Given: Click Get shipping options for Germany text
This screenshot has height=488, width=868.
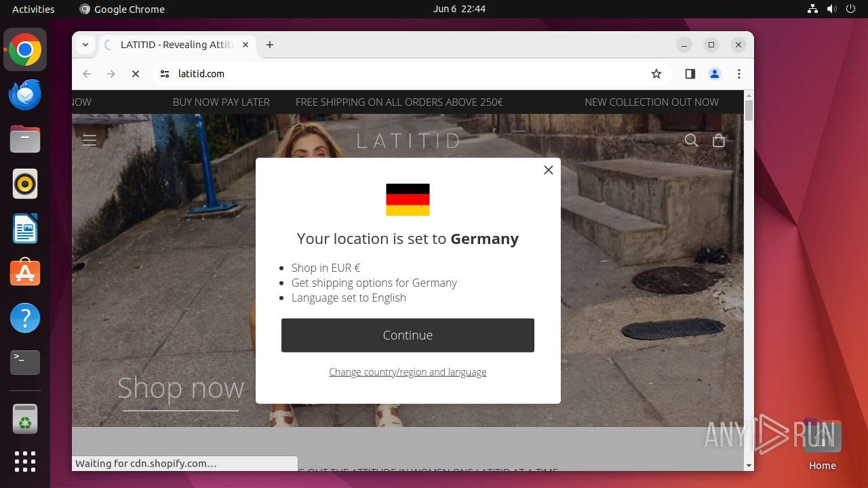Looking at the screenshot, I should (374, 283).
